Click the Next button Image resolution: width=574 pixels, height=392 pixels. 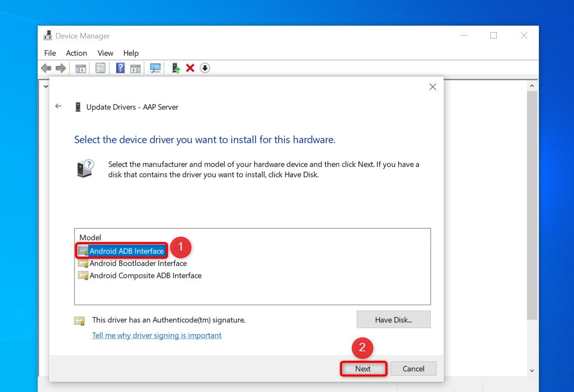click(x=363, y=368)
